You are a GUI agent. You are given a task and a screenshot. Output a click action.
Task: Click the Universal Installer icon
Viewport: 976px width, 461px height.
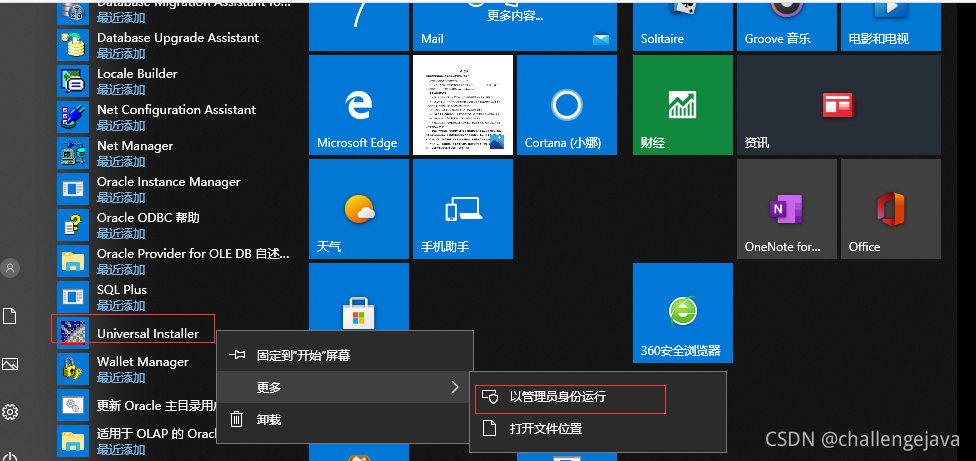click(73, 331)
